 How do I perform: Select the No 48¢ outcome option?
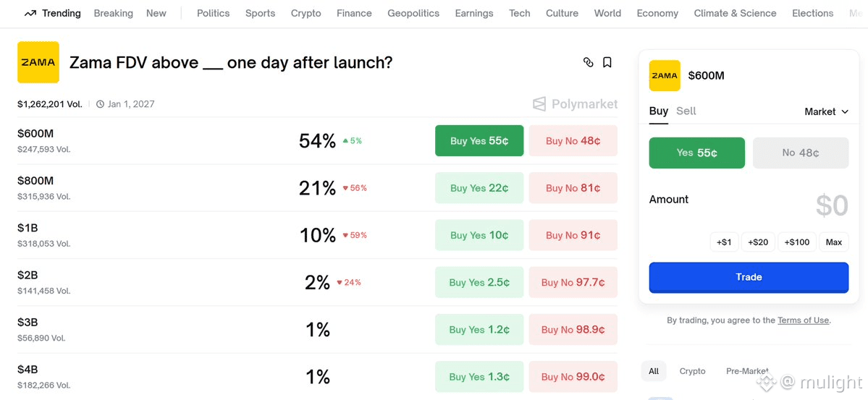tap(800, 153)
